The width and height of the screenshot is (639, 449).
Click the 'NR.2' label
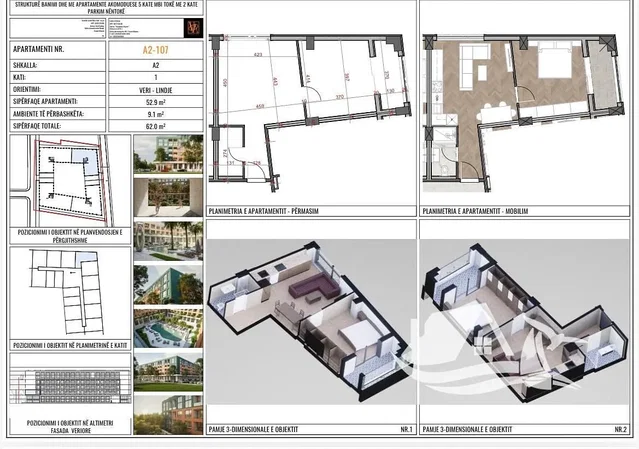point(620,429)
